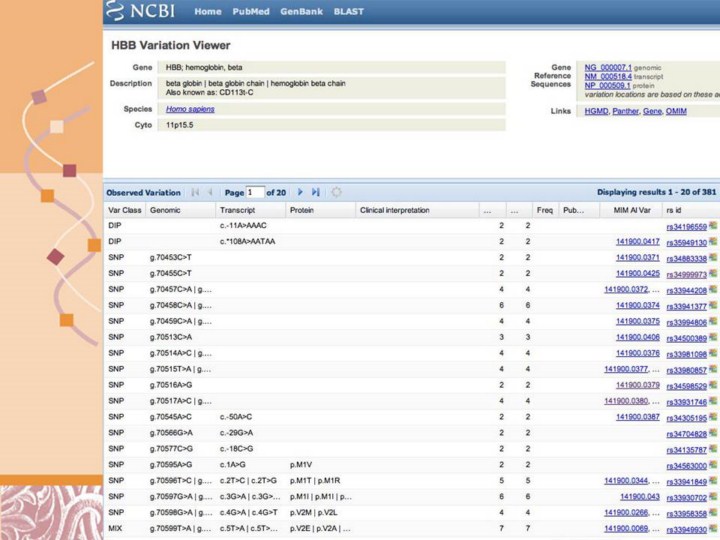This screenshot has height=540, width=720.
Task: Go to first page of results
Action: (195, 192)
